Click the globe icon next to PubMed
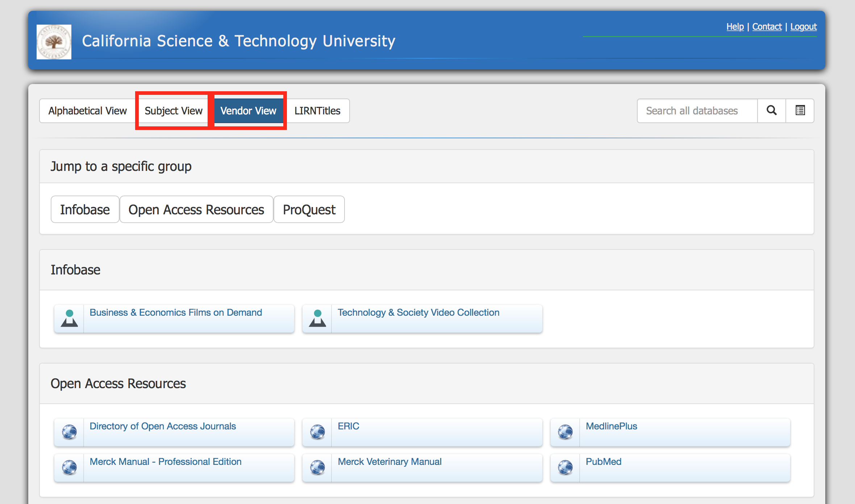This screenshot has height=504, width=855. (x=565, y=468)
